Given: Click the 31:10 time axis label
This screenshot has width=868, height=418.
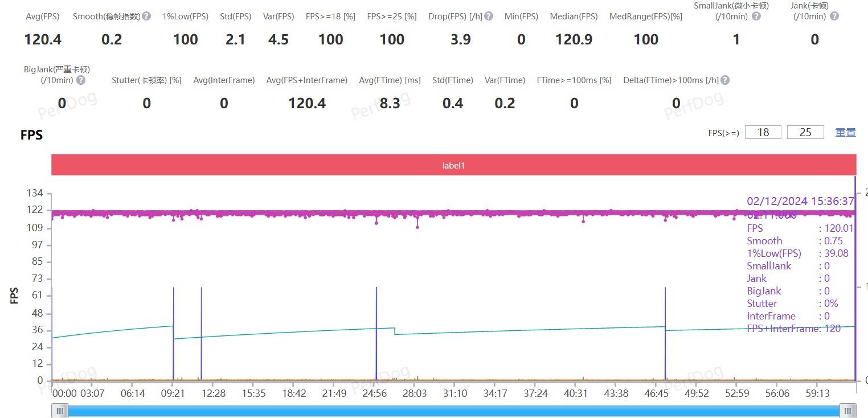Looking at the screenshot, I should tap(455, 394).
